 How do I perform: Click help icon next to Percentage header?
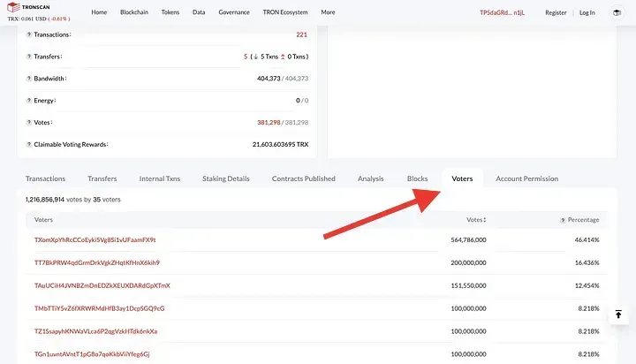563,220
